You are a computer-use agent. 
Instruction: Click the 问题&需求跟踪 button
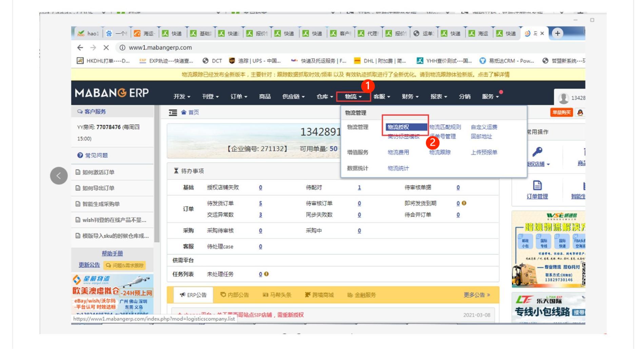[x=125, y=265]
